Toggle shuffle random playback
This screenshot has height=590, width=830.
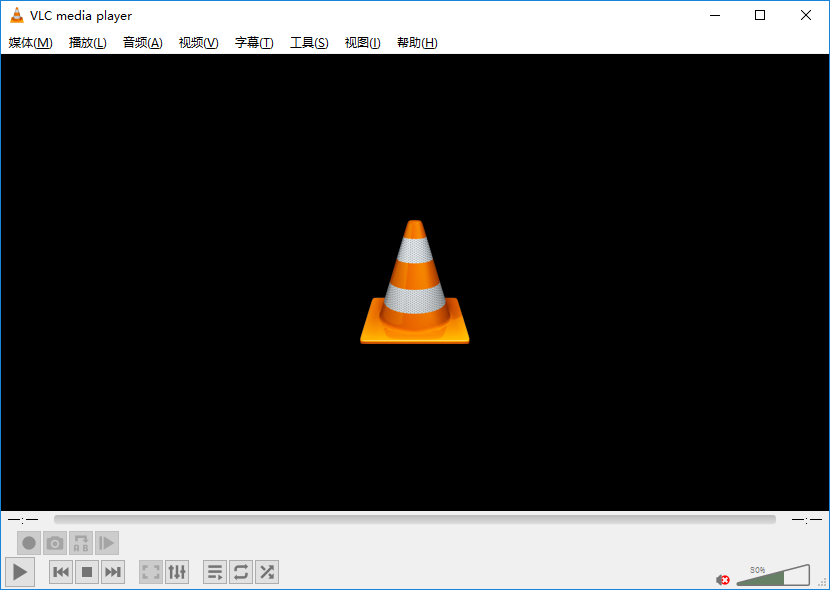click(267, 572)
